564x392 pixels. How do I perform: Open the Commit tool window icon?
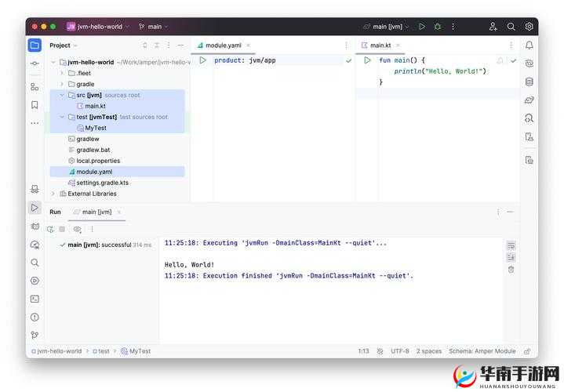click(35, 64)
